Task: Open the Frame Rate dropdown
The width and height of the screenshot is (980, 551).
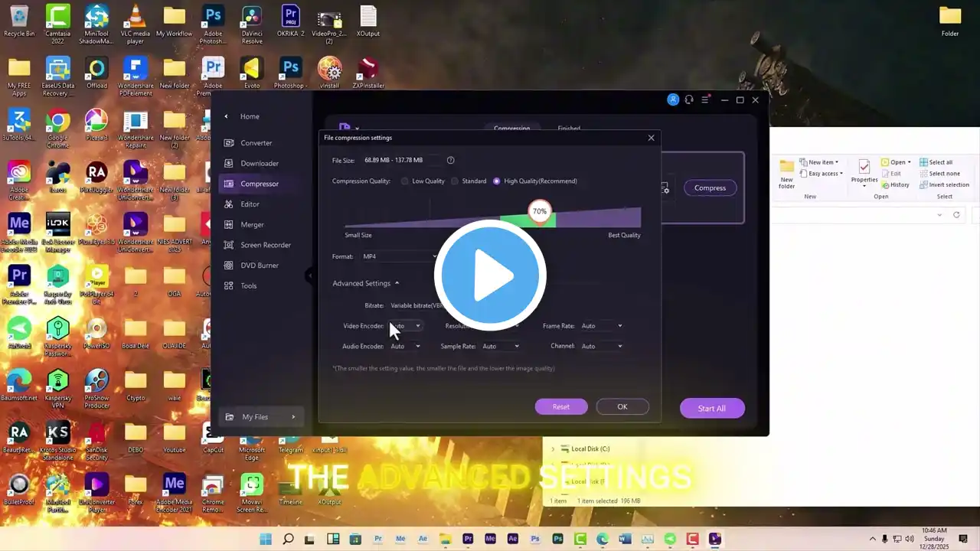Action: 602,326
